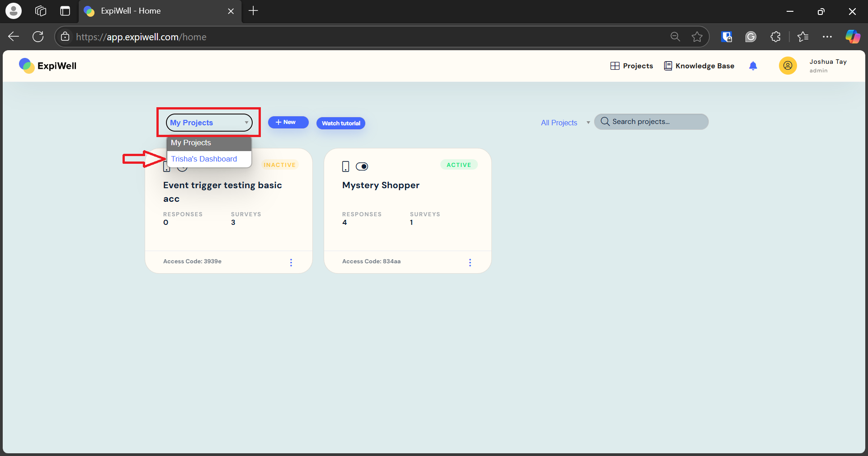Open Event trigger testing basic acc project

[222, 192]
